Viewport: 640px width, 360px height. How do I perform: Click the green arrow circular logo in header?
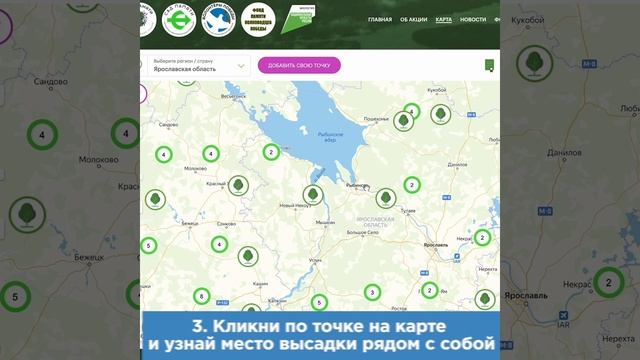tap(179, 20)
